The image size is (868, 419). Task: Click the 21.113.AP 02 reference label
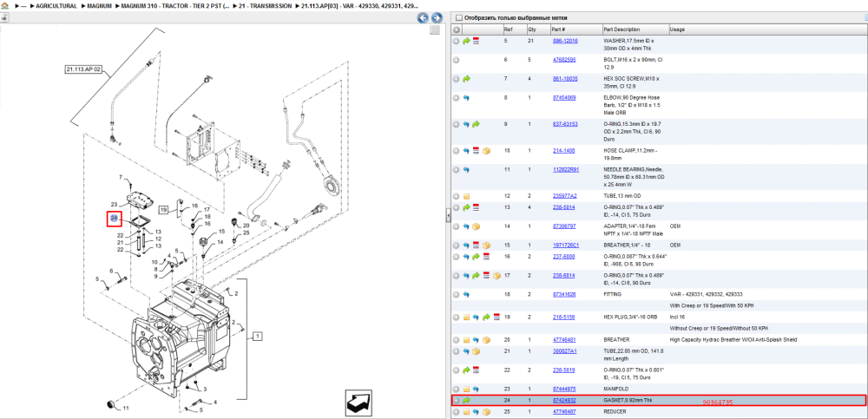tap(83, 69)
